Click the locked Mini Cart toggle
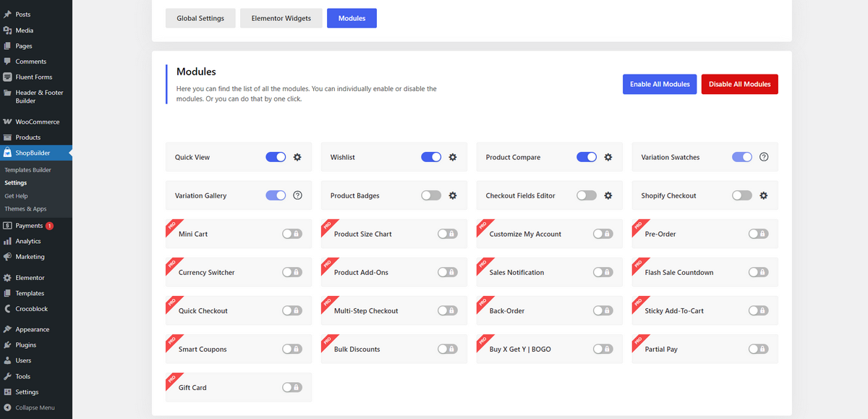The height and width of the screenshot is (419, 868). pyautogui.click(x=292, y=234)
